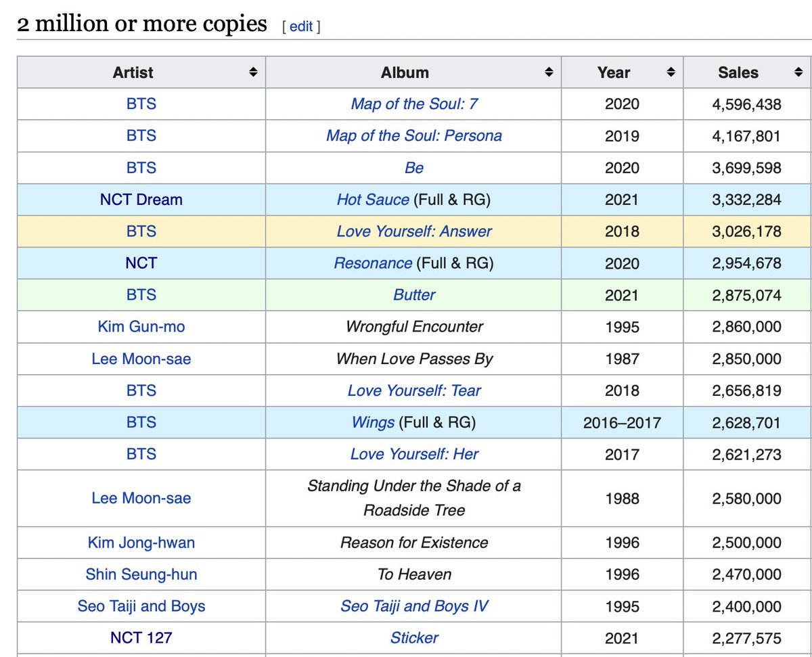The height and width of the screenshot is (657, 812).
Task: Sort table by the Artist column arrows
Action: click(x=252, y=72)
